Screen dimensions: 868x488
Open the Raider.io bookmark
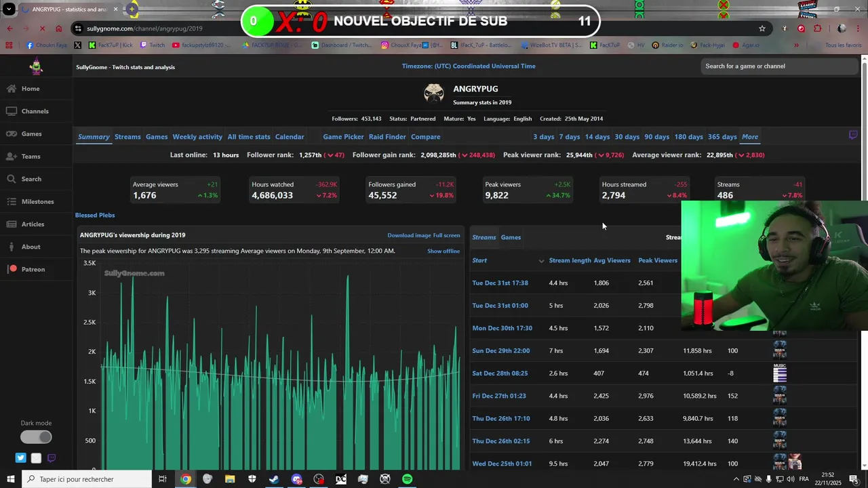click(x=668, y=45)
